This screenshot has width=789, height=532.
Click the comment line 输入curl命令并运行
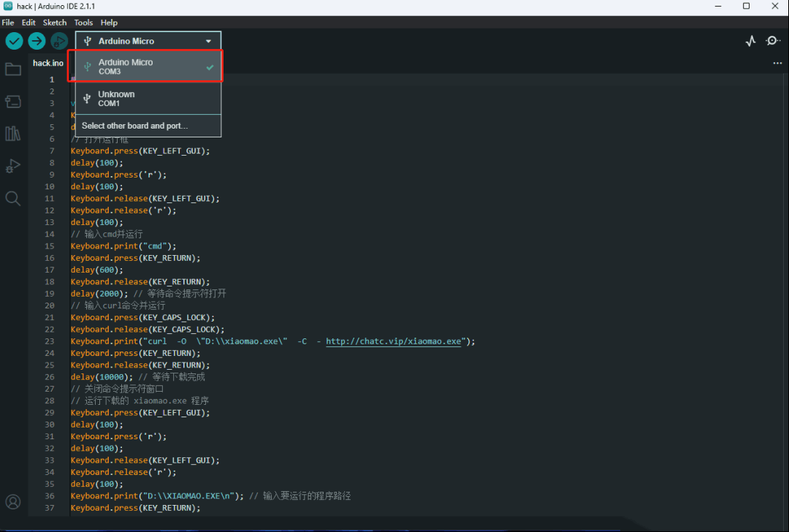coord(118,305)
